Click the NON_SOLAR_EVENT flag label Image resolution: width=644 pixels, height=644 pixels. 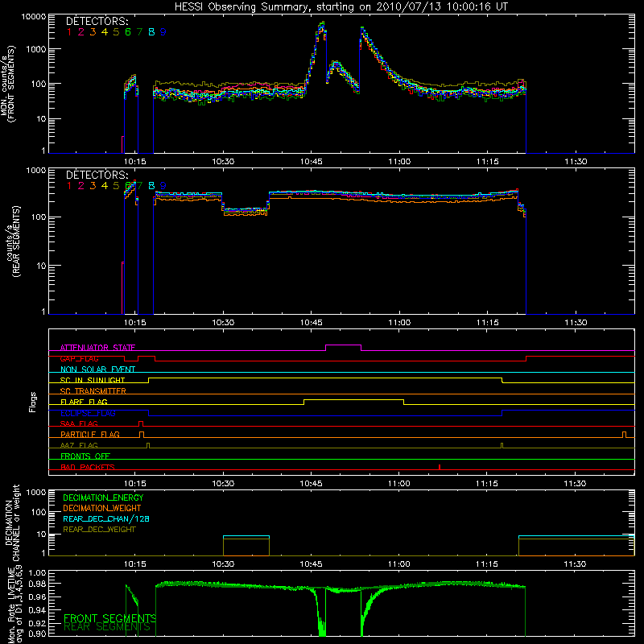click(x=97, y=369)
